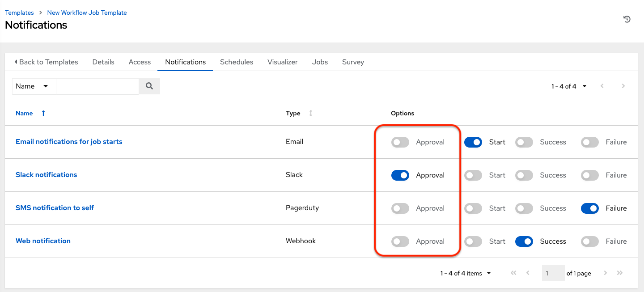
Task: Click the Name column sort arrow
Action: (x=43, y=113)
